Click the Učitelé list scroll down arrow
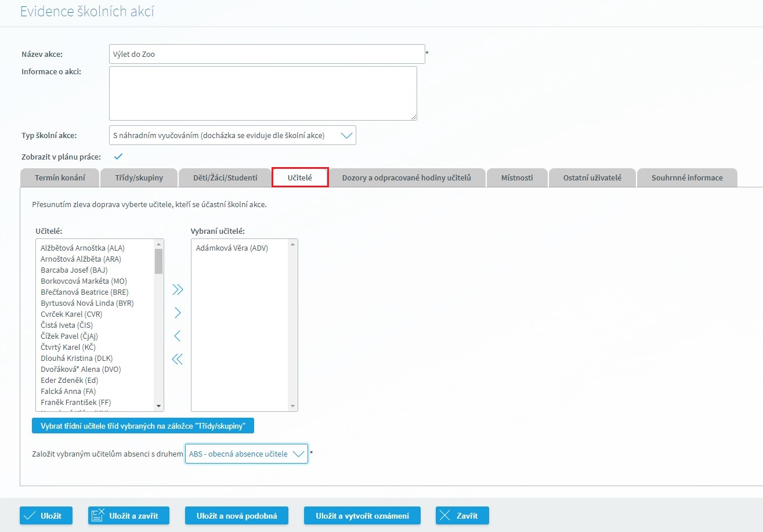This screenshot has height=532, width=763. click(x=158, y=406)
